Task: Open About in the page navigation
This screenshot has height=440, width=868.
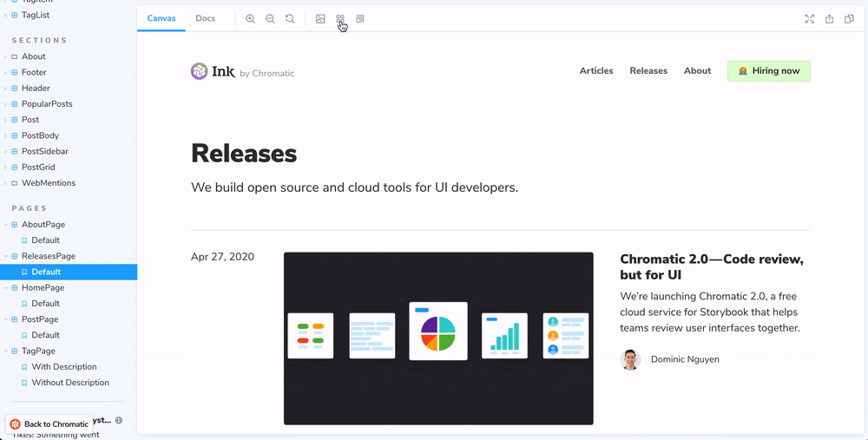Action: (x=698, y=71)
